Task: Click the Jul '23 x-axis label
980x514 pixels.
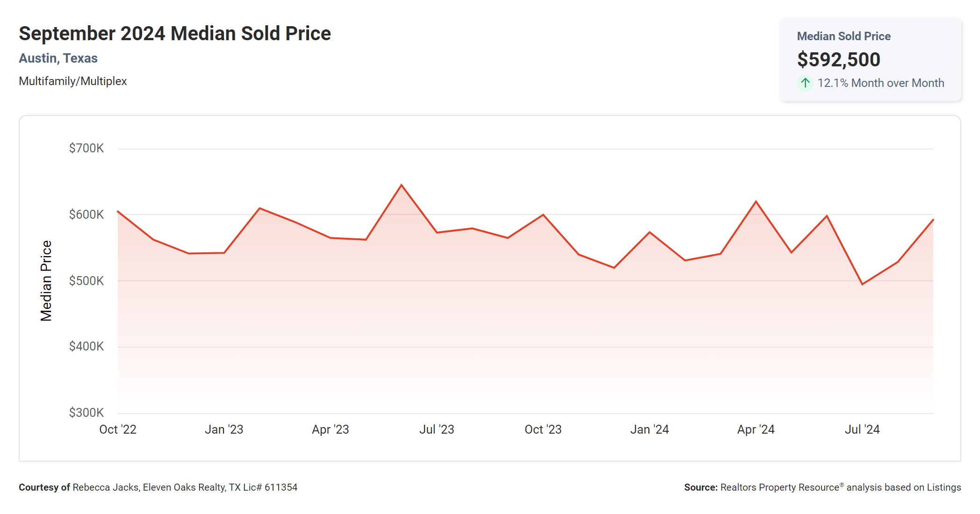Action: [x=437, y=429]
